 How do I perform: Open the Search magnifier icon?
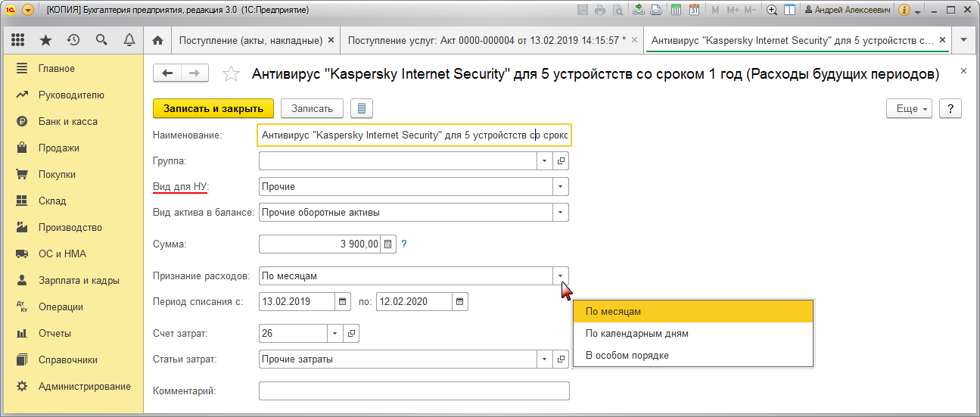pyautogui.click(x=101, y=40)
